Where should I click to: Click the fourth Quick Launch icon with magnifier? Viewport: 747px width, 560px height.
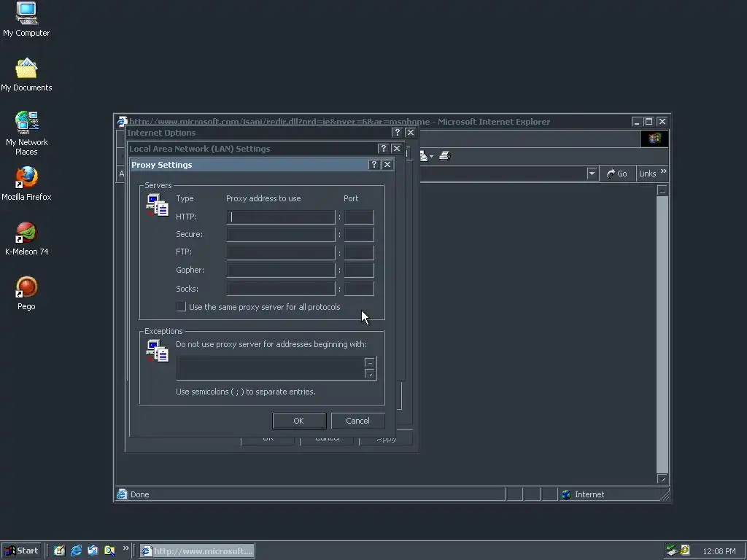pos(109,551)
